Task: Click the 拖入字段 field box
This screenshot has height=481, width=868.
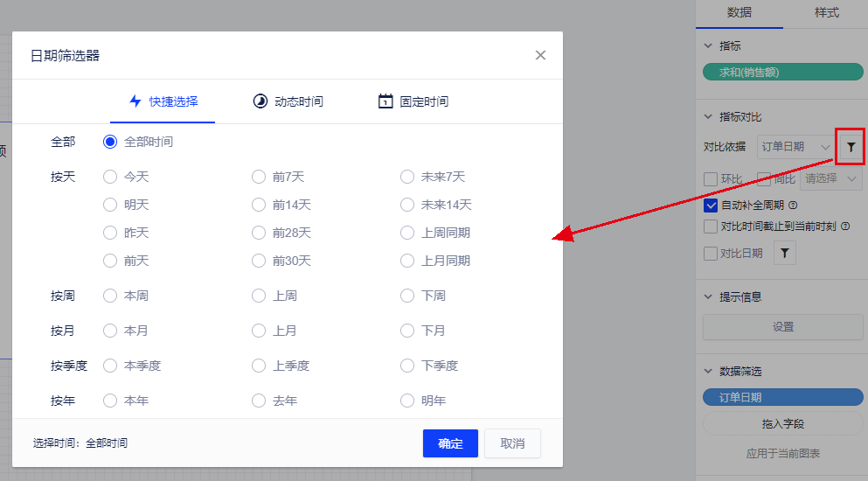Action: click(782, 424)
